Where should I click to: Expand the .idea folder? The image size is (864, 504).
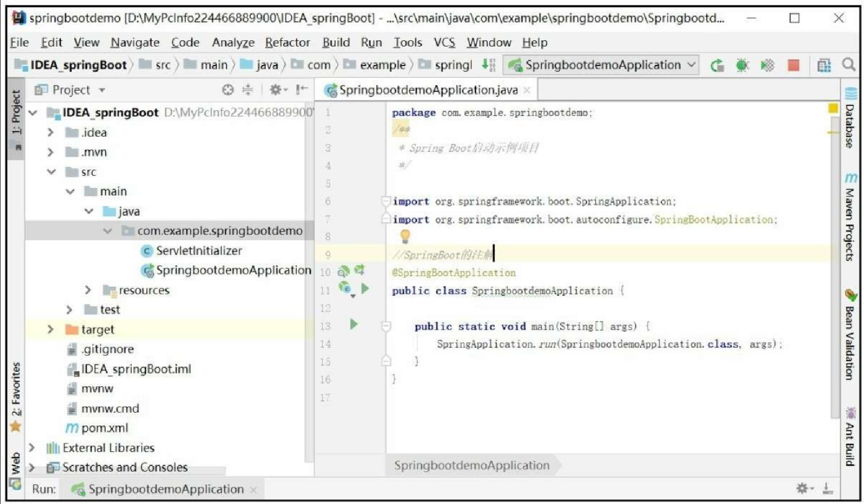point(51,133)
